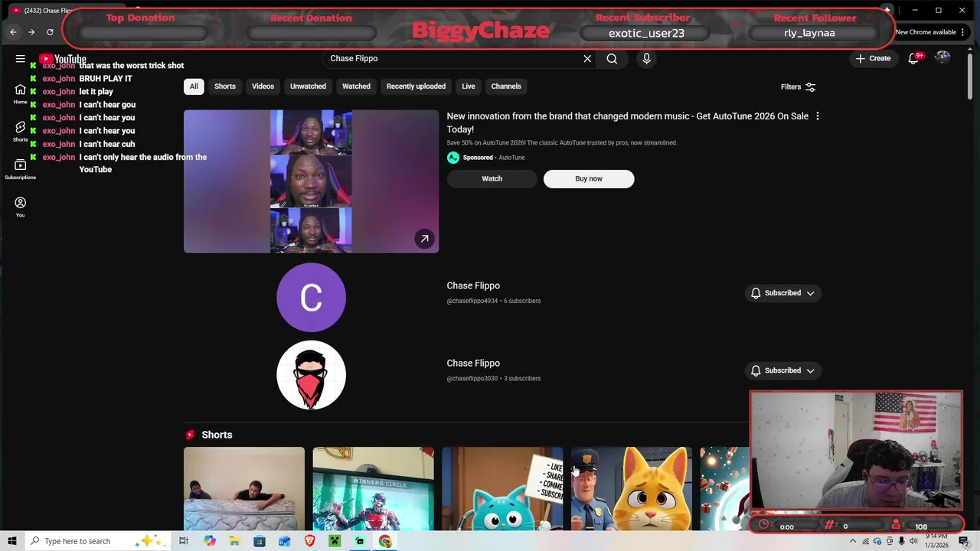Click the ad thumbnail external-link arrow
The image size is (980, 551).
pos(424,239)
